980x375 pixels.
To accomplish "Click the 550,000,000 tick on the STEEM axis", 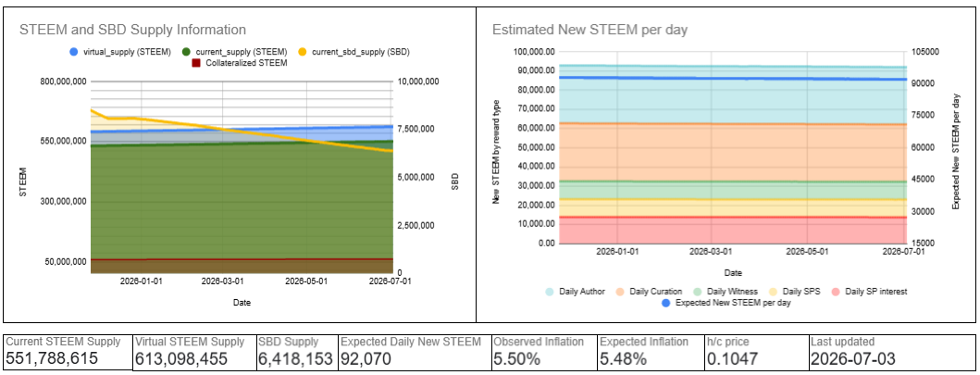I will tap(61, 142).
